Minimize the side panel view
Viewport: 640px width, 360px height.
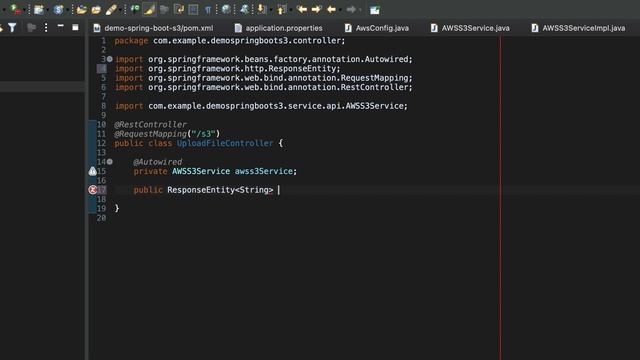(x=60, y=26)
